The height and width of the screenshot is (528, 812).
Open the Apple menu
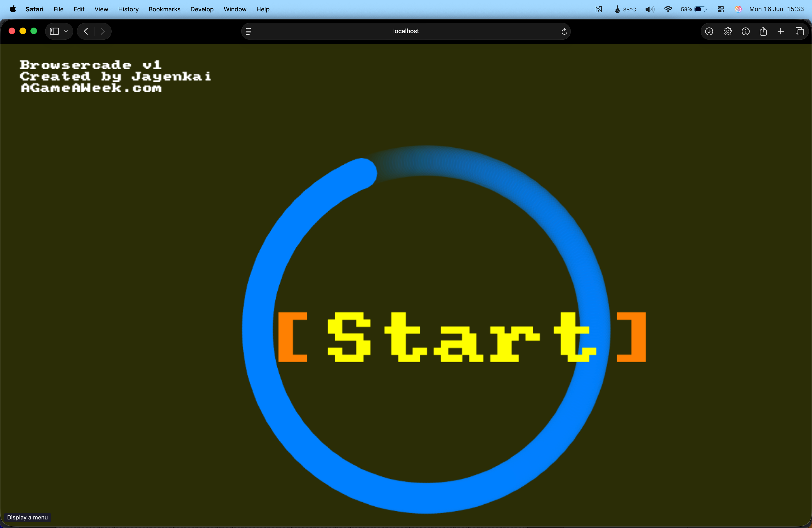click(x=13, y=9)
